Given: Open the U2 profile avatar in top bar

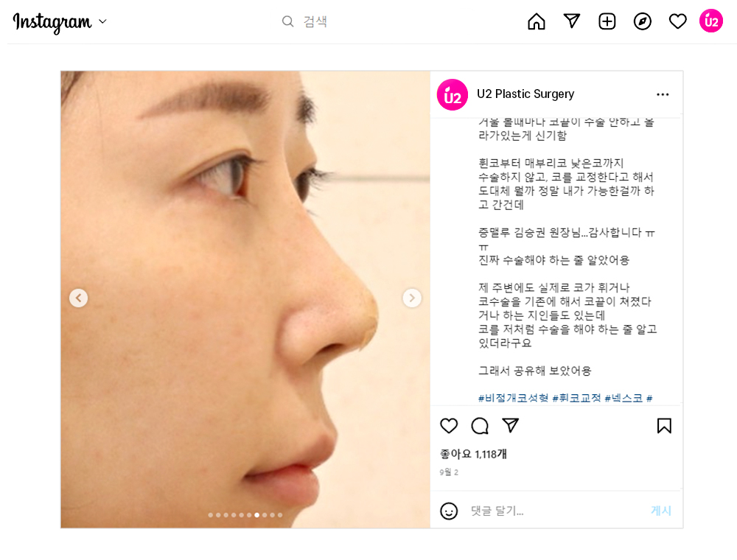Looking at the screenshot, I should (710, 21).
